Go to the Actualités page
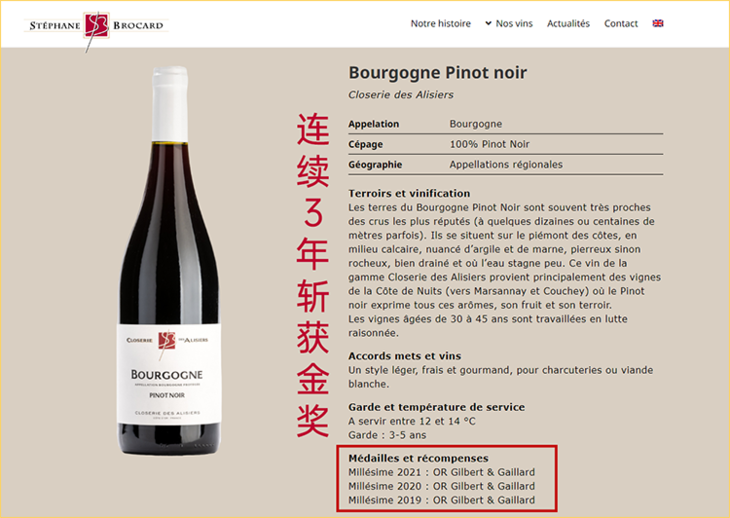This screenshot has width=730, height=518. (568, 23)
